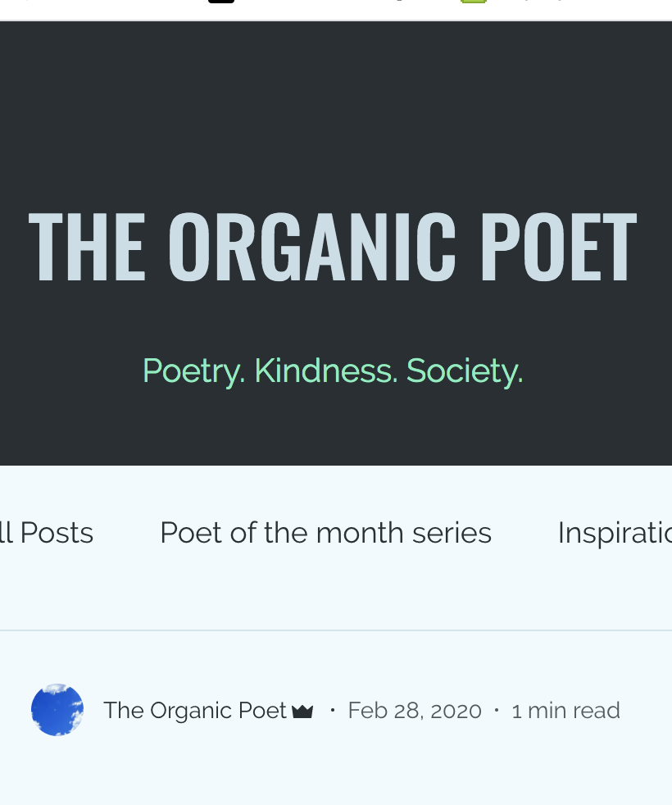Click the word Society in tagline
672x805 pixels.
(464, 371)
